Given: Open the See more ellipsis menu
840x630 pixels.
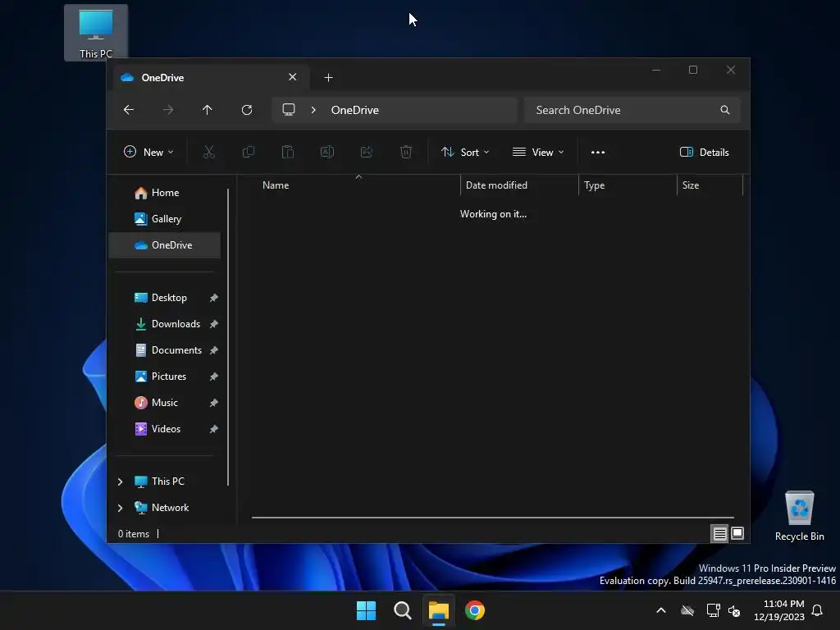Looking at the screenshot, I should tap(598, 152).
